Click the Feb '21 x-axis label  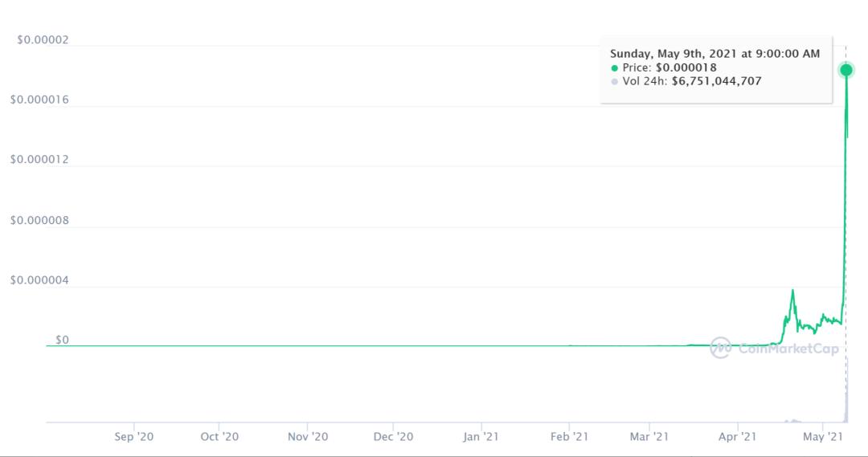569,437
